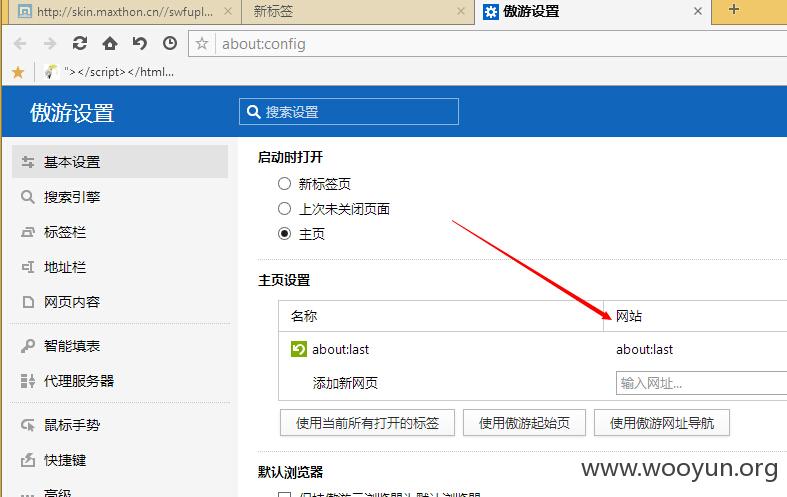Click 添加新网页 row label
This screenshot has height=497, width=787.
(x=345, y=384)
